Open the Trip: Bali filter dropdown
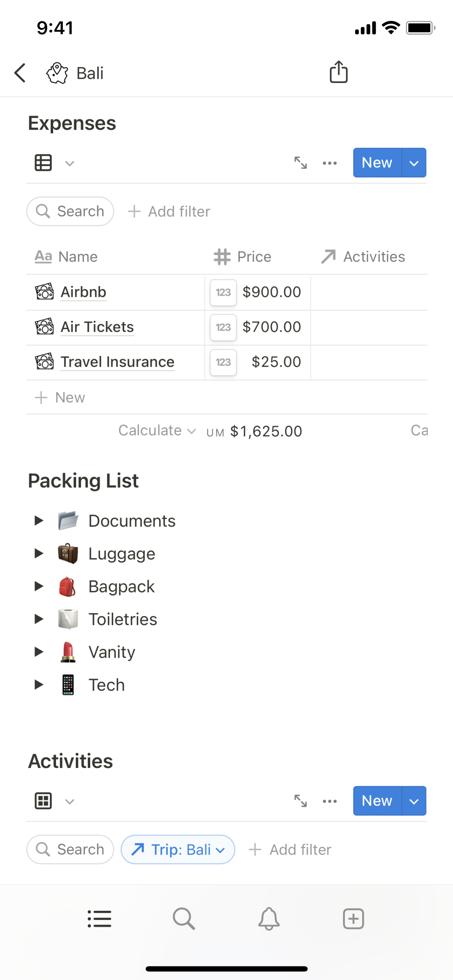Viewport: 453px width, 980px height. (x=178, y=849)
